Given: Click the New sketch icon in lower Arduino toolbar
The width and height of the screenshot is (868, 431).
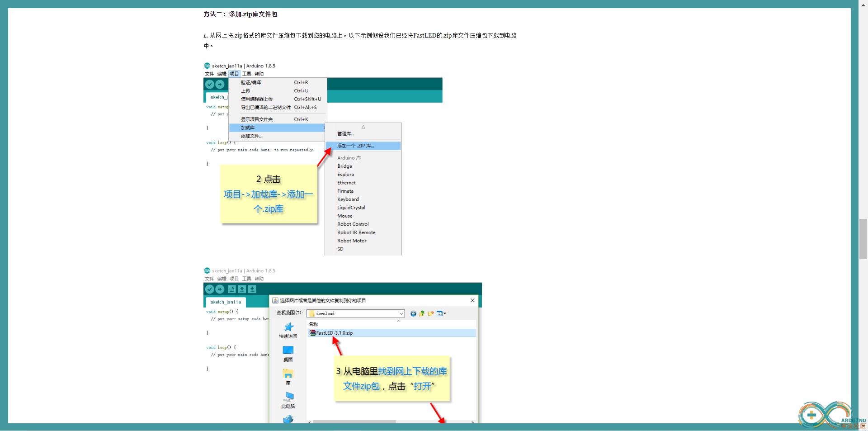Looking at the screenshot, I should 232,289.
